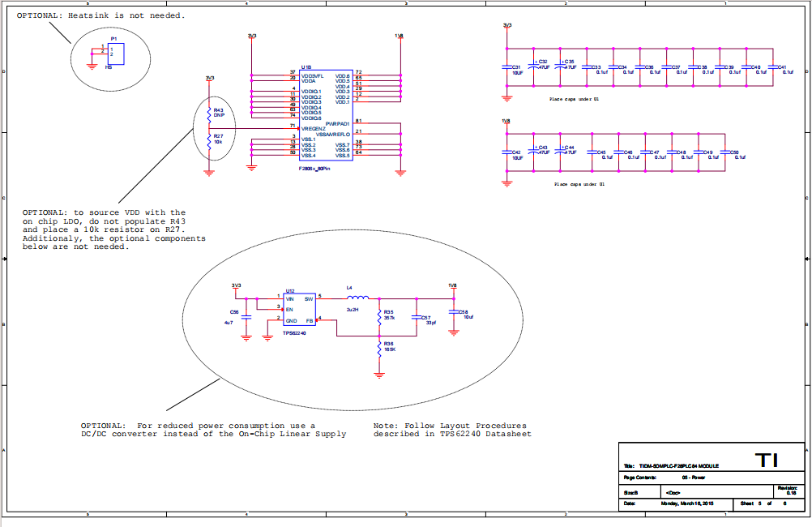Select resistor R27 10k
This screenshot has width=812, height=527.
[x=209, y=140]
